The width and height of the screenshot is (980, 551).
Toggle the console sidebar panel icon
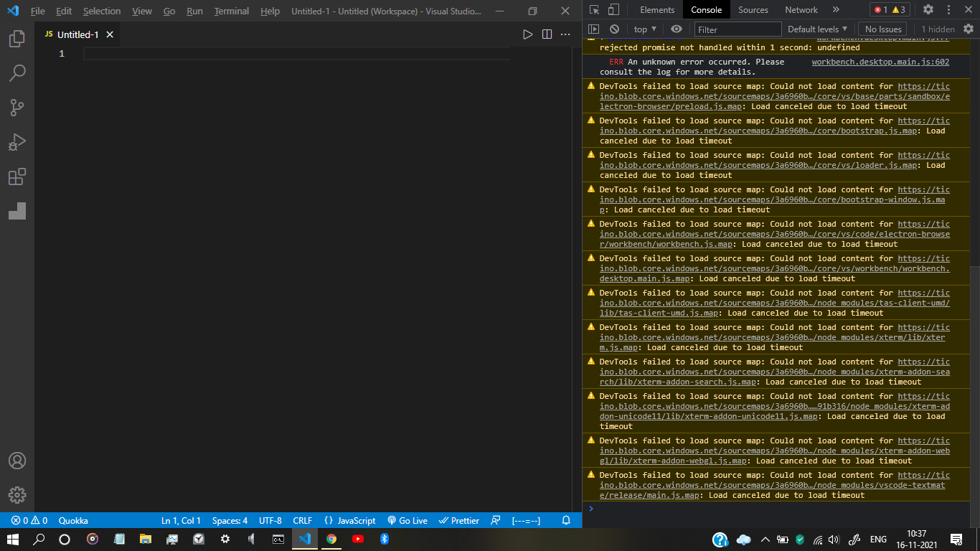coord(595,29)
